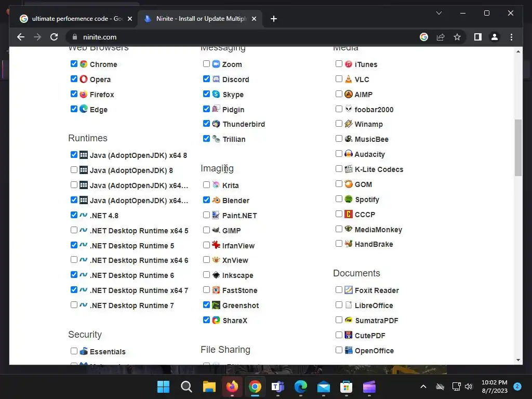The image size is (532, 399).
Task: Click the ShareX icon
Action: (216, 320)
